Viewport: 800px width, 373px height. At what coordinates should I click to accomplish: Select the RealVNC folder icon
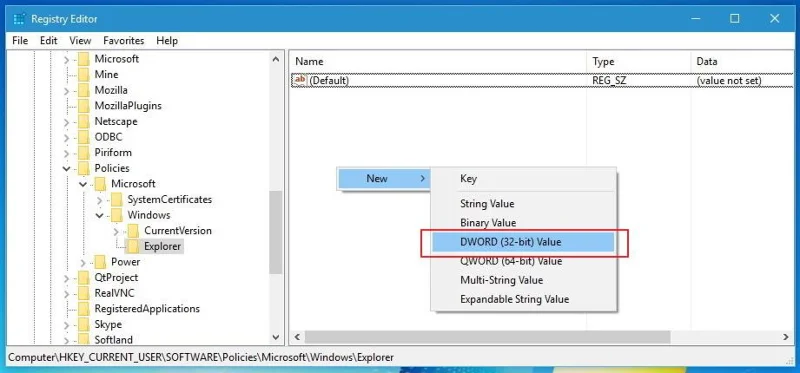point(83,293)
